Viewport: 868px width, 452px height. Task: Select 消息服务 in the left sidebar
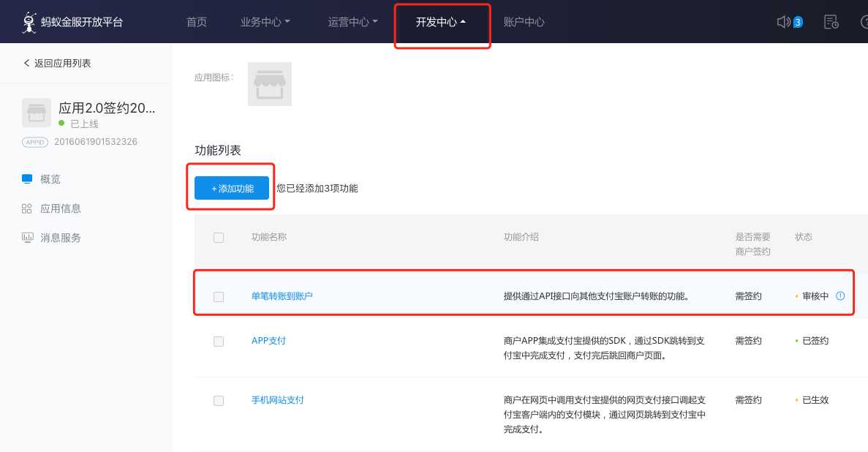[61, 238]
